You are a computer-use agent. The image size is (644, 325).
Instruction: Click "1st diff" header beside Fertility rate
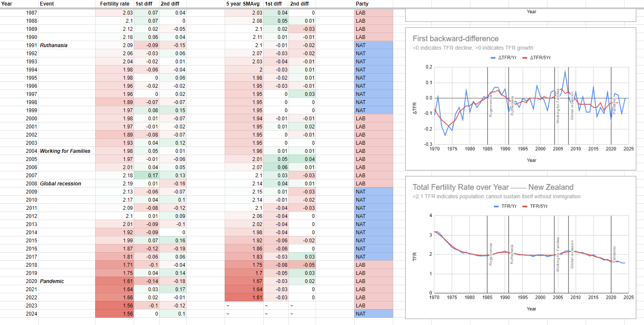146,4
